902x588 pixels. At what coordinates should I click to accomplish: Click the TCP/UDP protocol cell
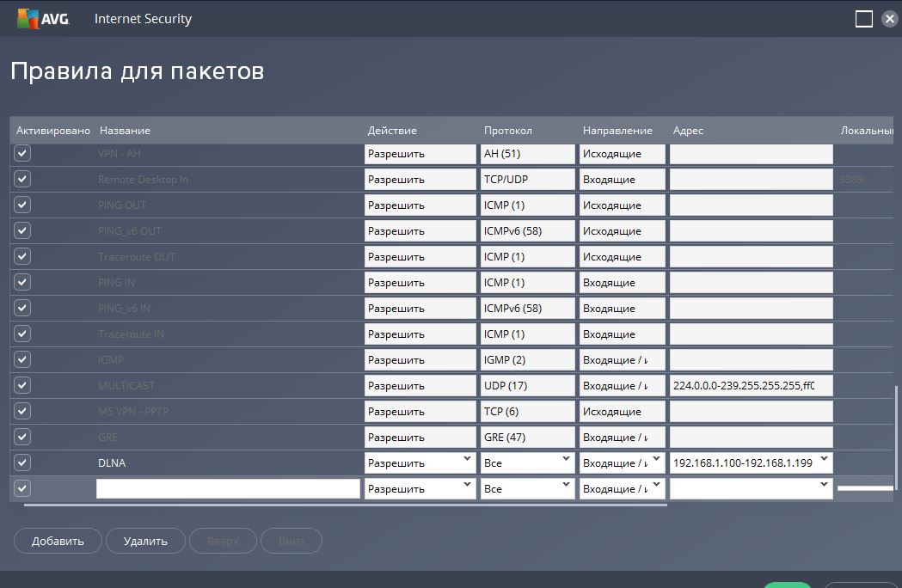pyautogui.click(x=527, y=179)
